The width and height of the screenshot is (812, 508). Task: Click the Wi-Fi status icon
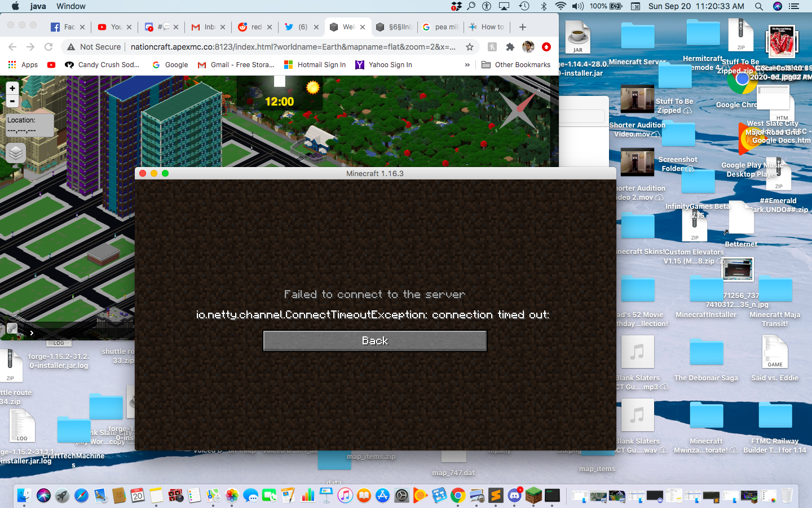tap(561, 6)
